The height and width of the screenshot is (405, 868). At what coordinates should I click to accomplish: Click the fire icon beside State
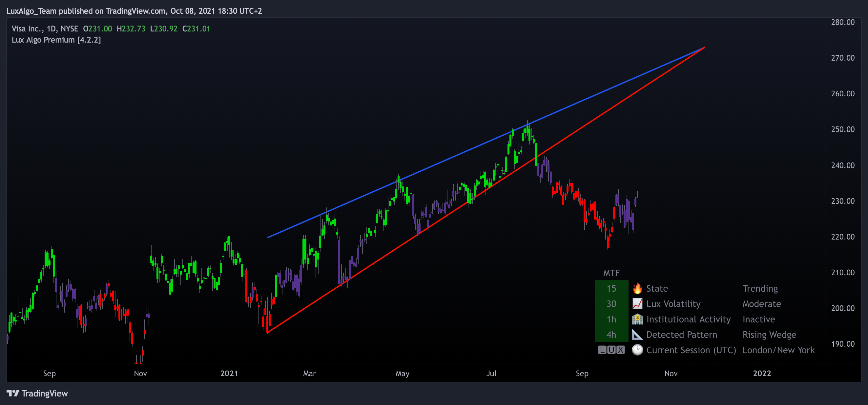tap(637, 289)
